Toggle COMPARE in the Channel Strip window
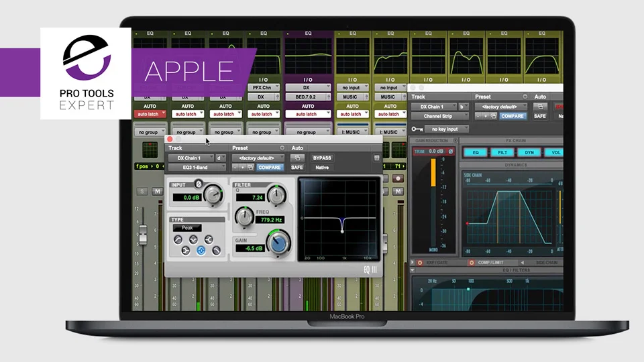The height and width of the screenshot is (362, 644). [512, 116]
